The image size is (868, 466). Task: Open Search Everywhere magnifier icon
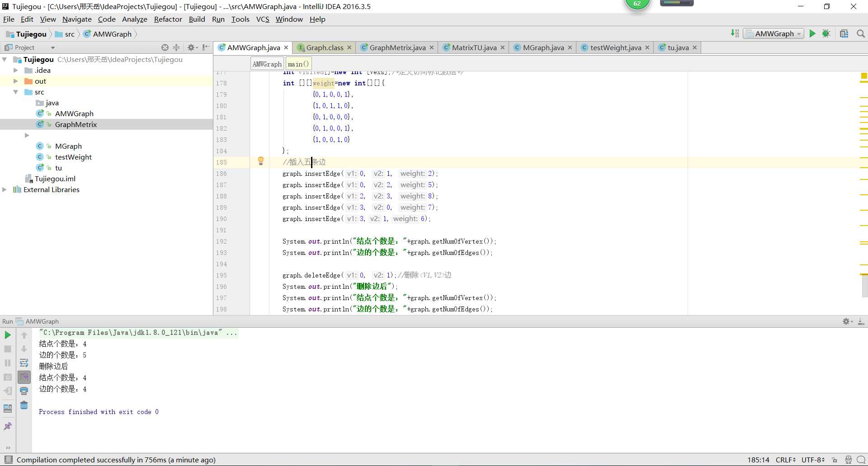click(x=861, y=34)
